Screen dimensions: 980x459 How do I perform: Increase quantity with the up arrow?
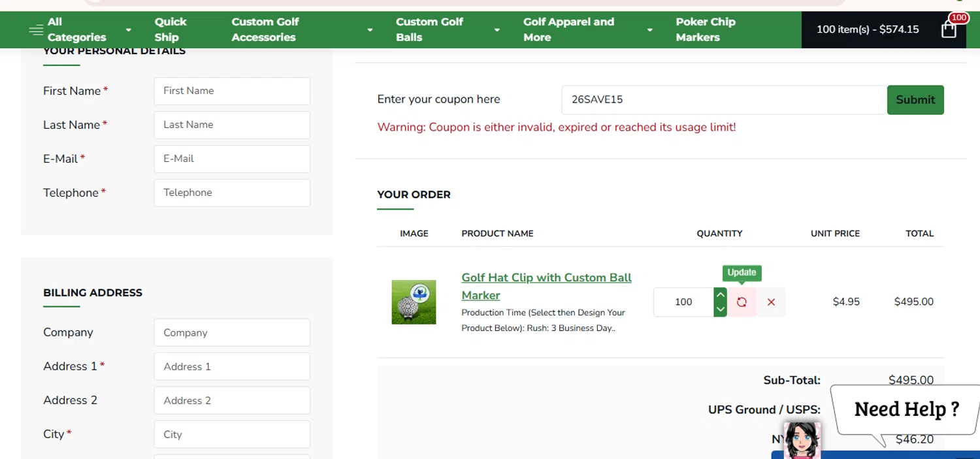(721, 295)
